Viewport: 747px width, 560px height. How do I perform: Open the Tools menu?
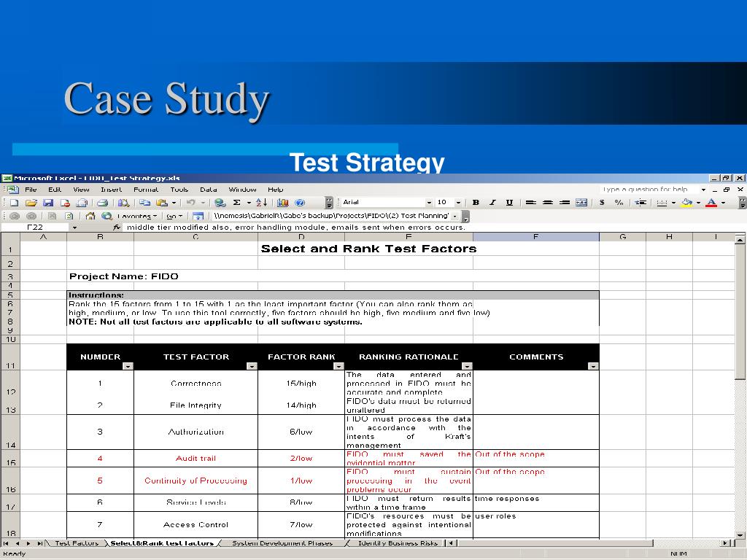[x=179, y=190]
